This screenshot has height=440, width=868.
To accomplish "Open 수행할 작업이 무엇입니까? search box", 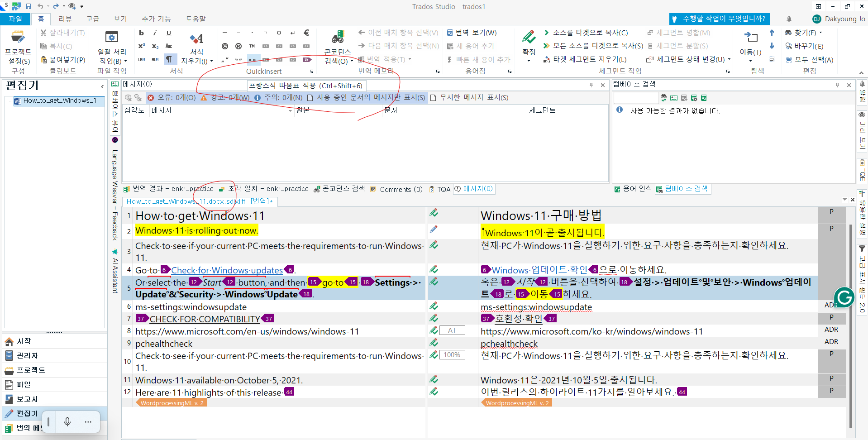I will (720, 19).
